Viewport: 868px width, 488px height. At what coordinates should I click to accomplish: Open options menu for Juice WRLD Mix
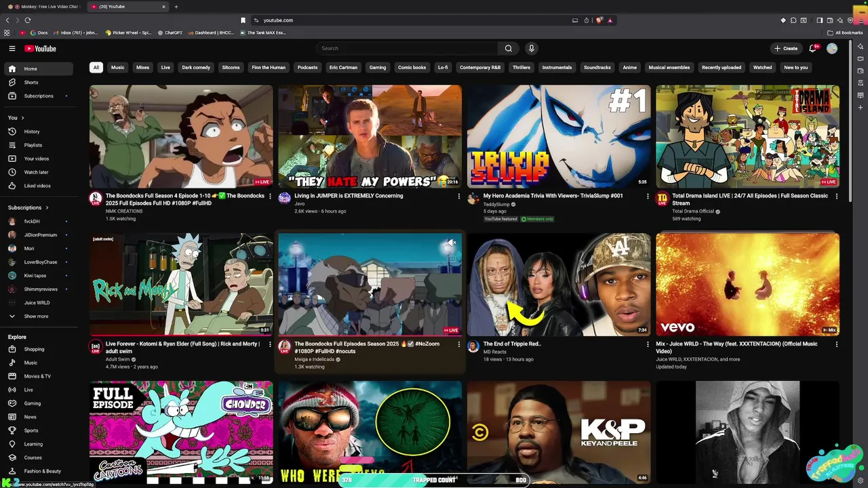pyautogui.click(x=836, y=344)
